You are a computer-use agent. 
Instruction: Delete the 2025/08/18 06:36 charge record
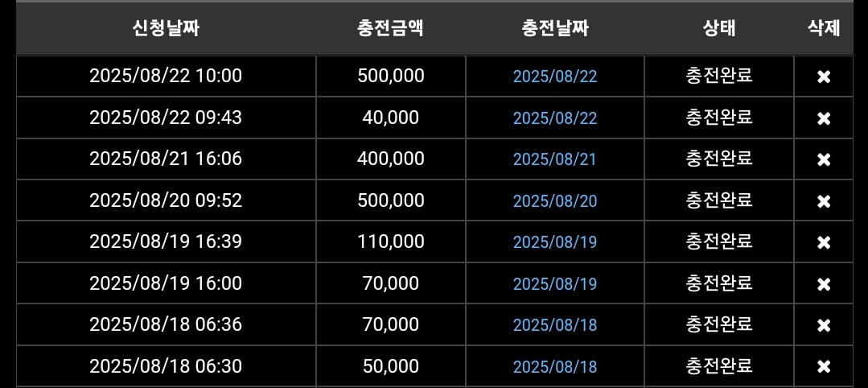(x=823, y=325)
